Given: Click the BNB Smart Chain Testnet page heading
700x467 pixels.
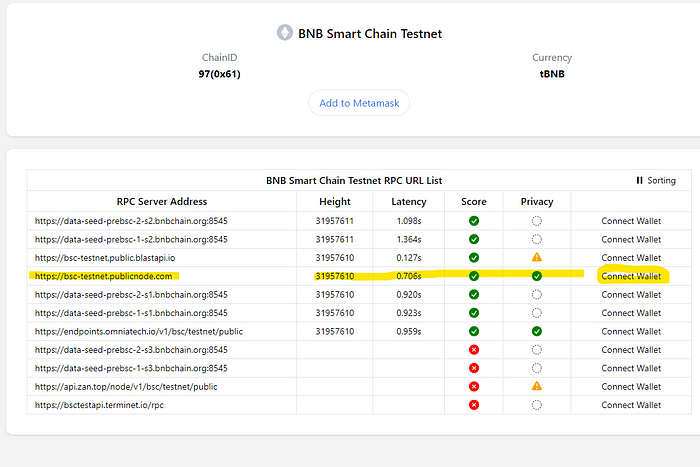Looking at the screenshot, I should point(370,33).
